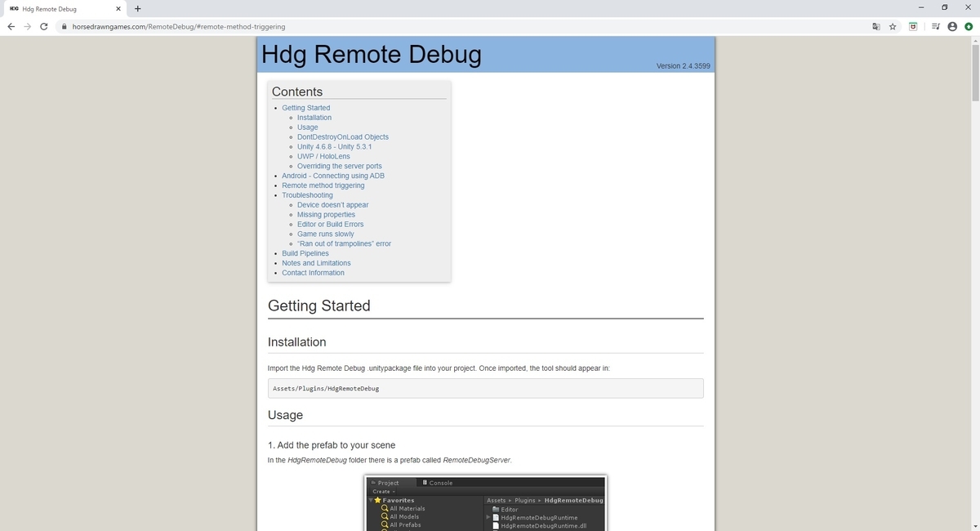Open "Ran out of trampolines" error link
The height and width of the screenshot is (531, 980).
344,243
